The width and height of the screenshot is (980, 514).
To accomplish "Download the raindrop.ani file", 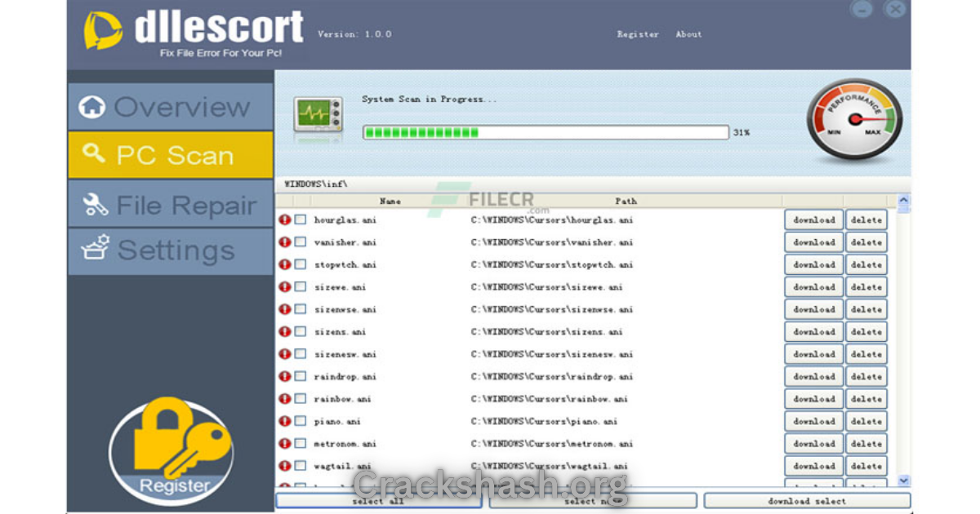I will tap(814, 377).
